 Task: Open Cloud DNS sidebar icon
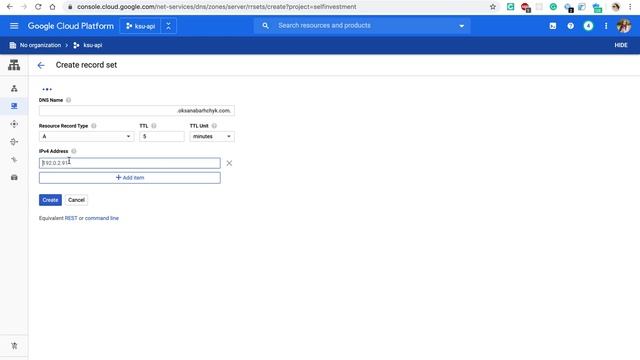[14, 106]
